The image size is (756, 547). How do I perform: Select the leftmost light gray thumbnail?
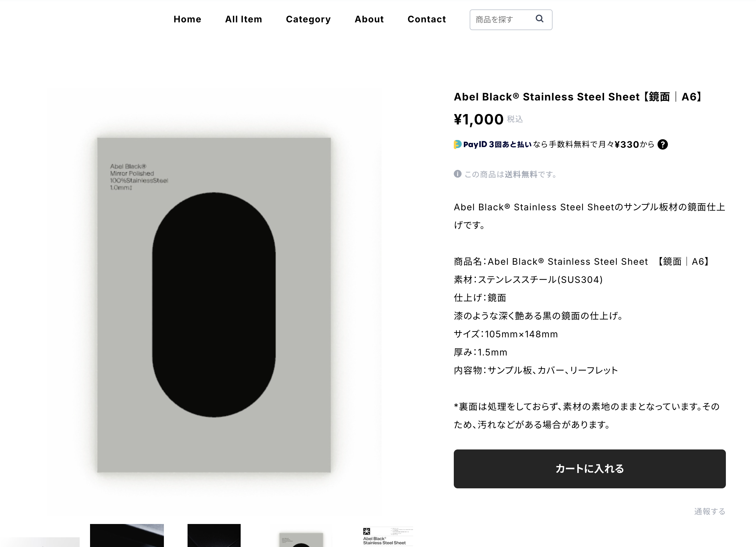tap(40, 542)
